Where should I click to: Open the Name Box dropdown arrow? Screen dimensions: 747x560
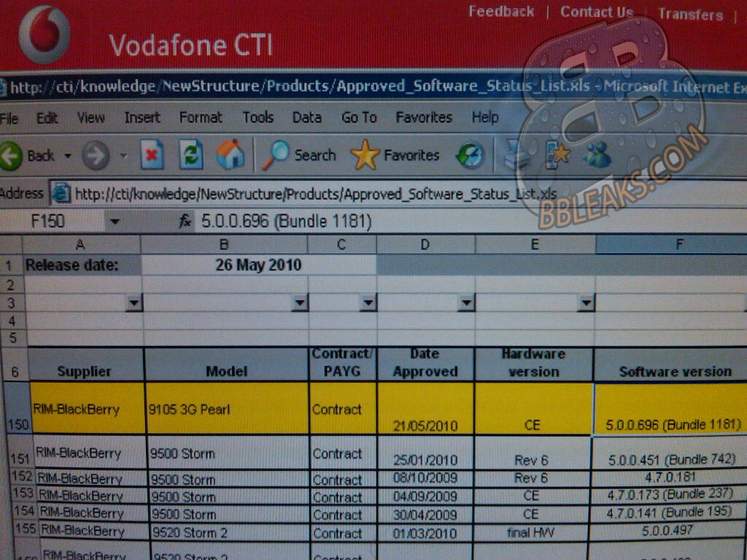115,222
